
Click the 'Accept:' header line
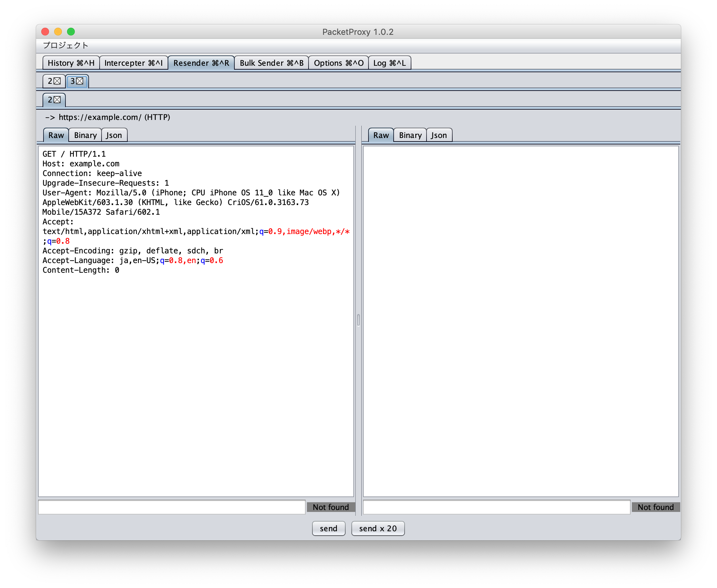58,222
